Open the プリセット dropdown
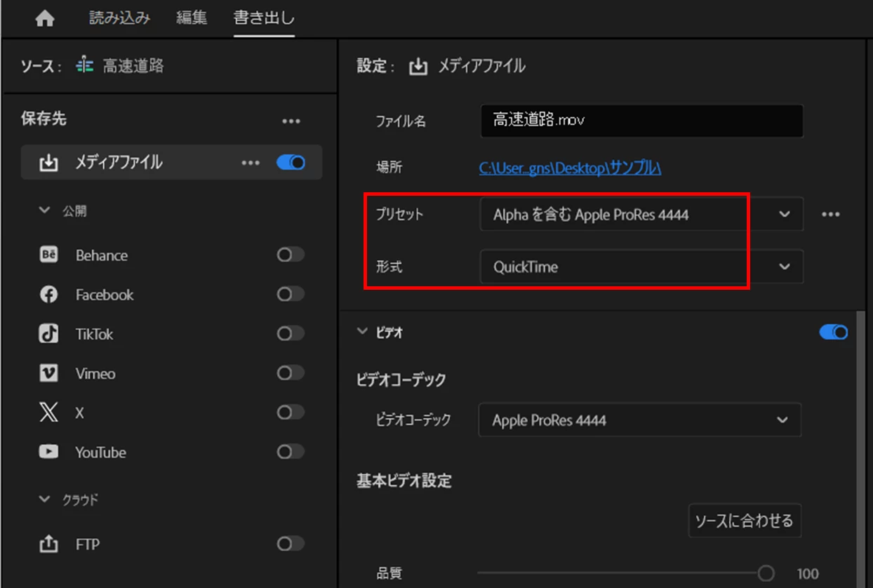 641,214
